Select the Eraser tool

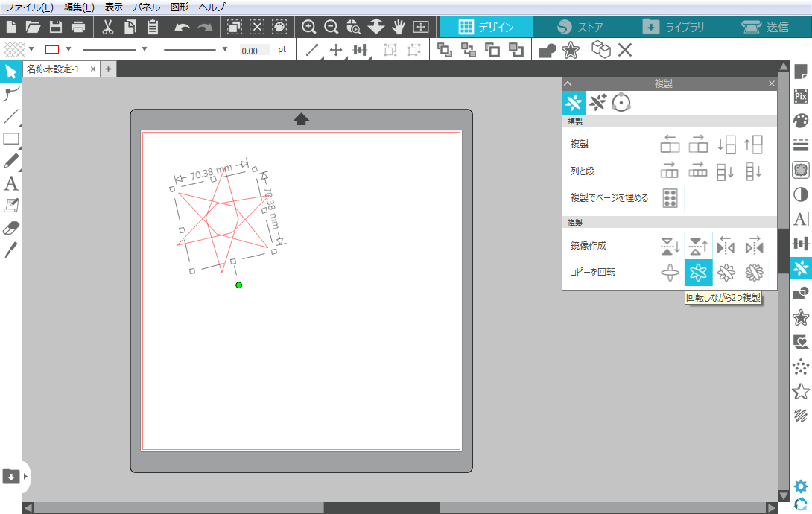11,227
